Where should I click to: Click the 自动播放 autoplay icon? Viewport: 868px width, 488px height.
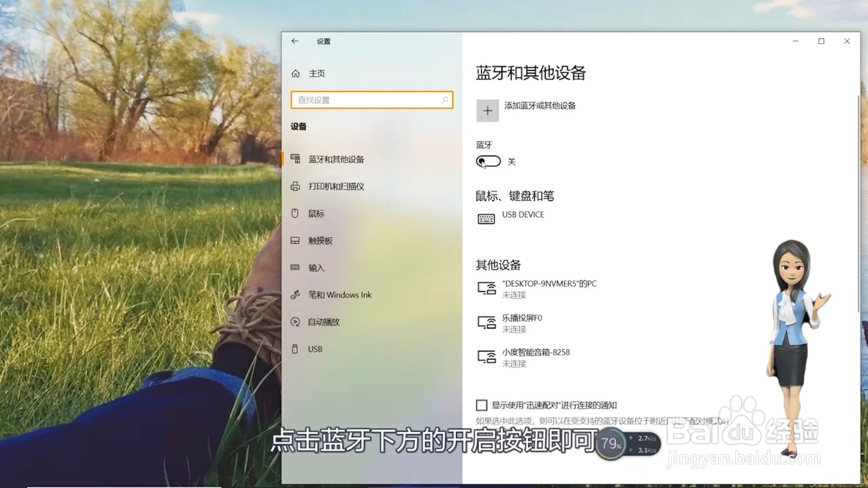point(295,322)
